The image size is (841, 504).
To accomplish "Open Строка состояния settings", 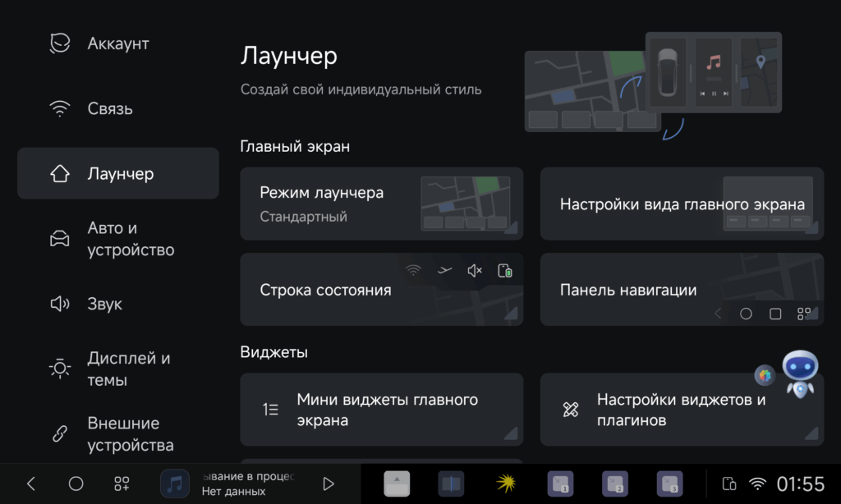I will (381, 290).
